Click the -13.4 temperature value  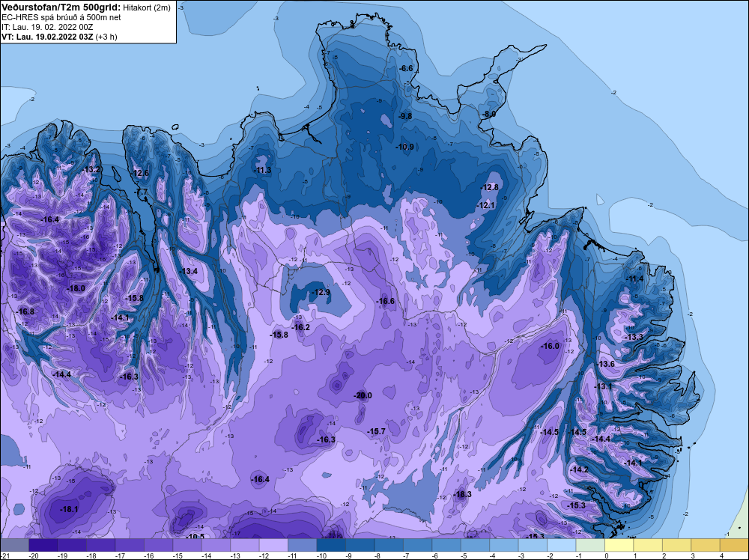[188, 271]
